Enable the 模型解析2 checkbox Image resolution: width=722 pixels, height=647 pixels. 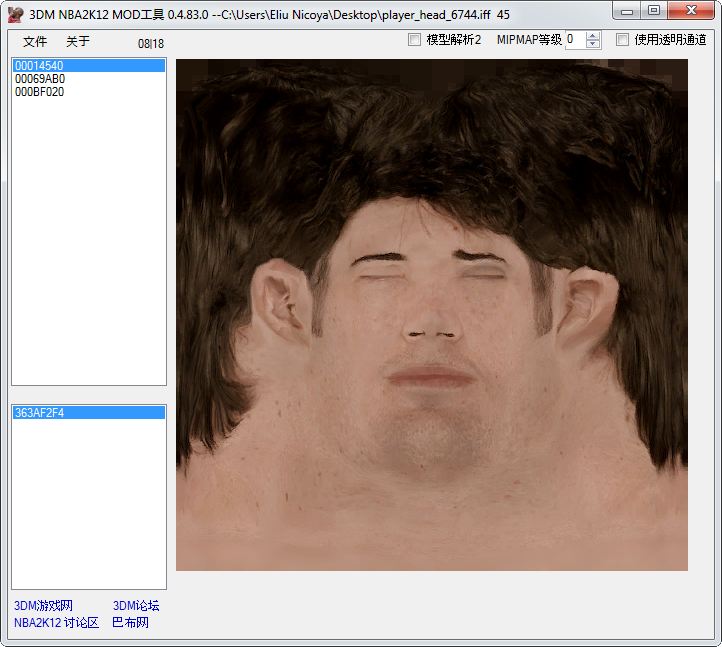coord(414,40)
